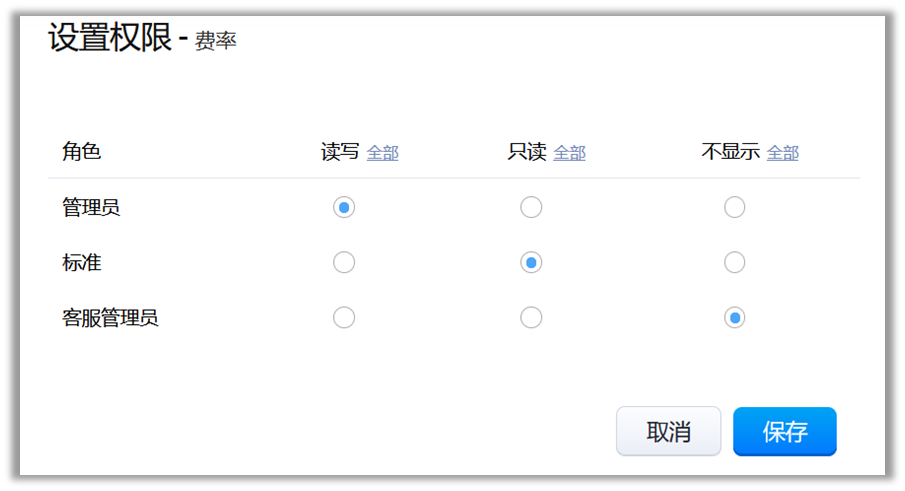Click the 管理员 role label

point(91,208)
